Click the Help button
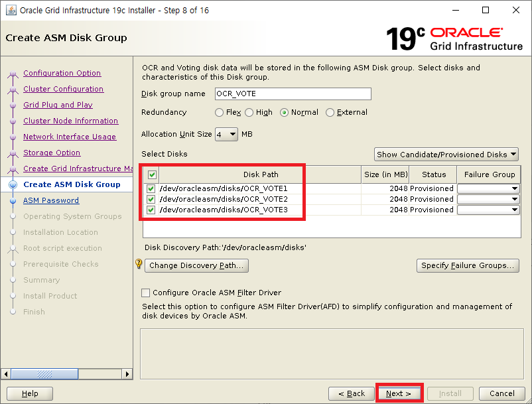This screenshot has height=404, width=532. (30, 393)
